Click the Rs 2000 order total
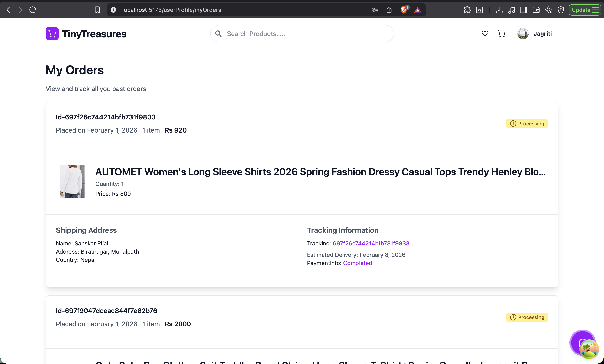Viewport: 604px width, 364px height. (178, 324)
